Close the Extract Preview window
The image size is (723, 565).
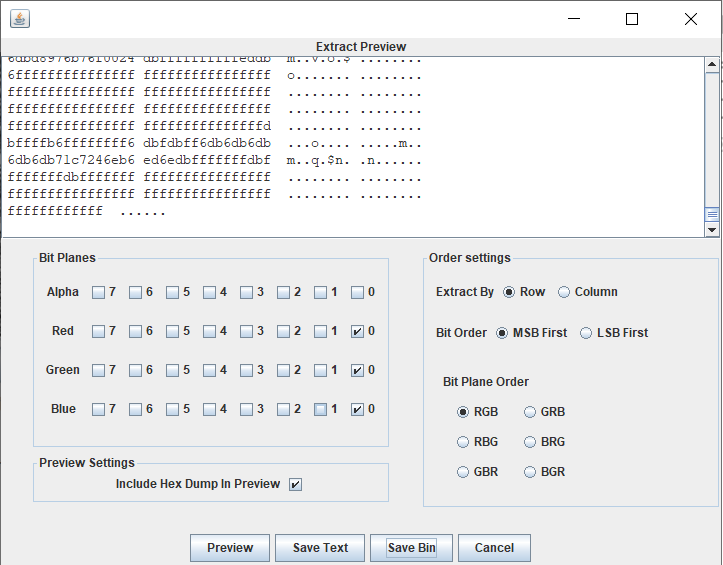click(x=691, y=19)
